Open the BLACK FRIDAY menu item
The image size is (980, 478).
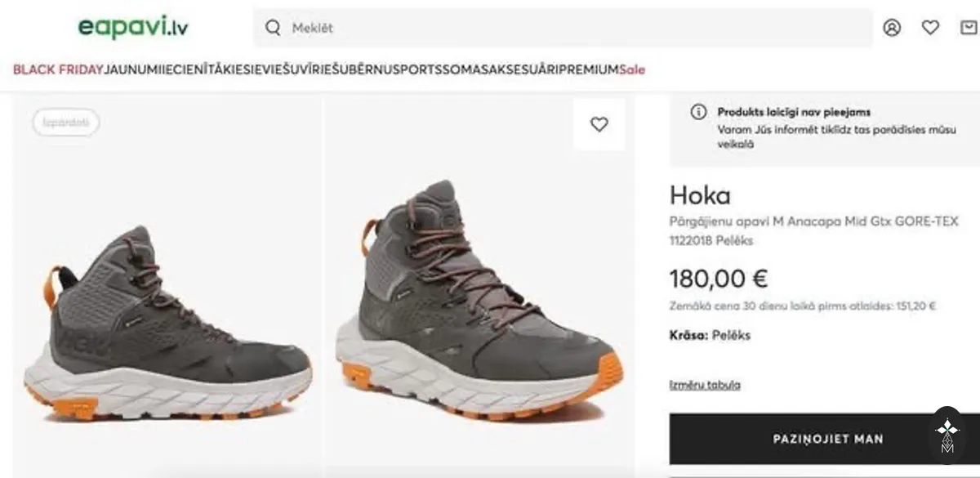coord(58,69)
